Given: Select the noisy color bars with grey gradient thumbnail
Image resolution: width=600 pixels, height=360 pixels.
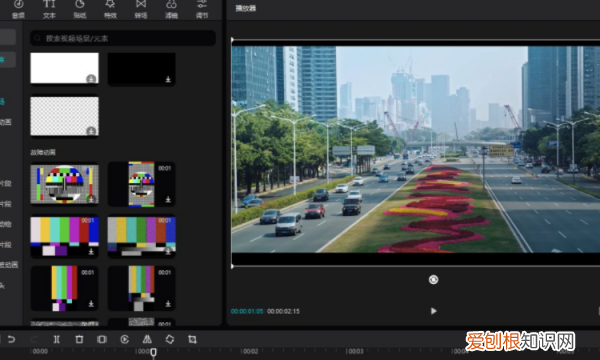Looking at the screenshot, I should tap(142, 236).
